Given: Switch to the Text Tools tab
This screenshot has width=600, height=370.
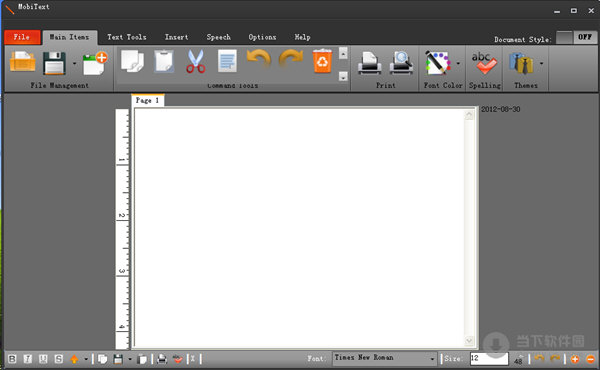Looking at the screenshot, I should tap(127, 37).
